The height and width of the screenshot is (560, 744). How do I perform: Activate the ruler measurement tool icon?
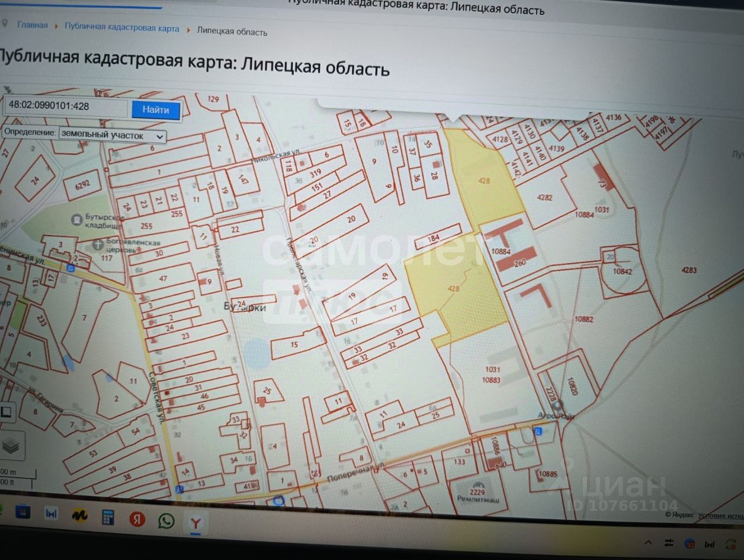pos(7,412)
